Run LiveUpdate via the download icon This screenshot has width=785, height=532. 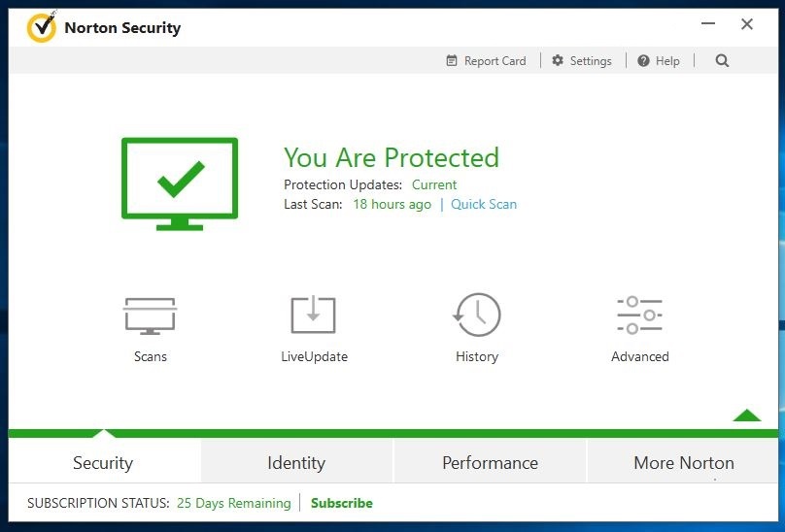314,315
